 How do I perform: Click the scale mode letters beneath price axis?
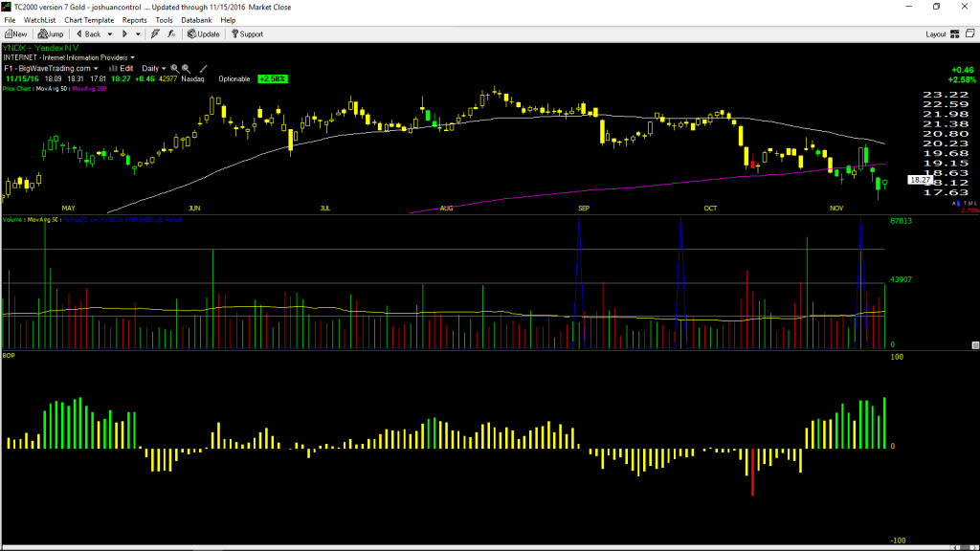click(965, 204)
